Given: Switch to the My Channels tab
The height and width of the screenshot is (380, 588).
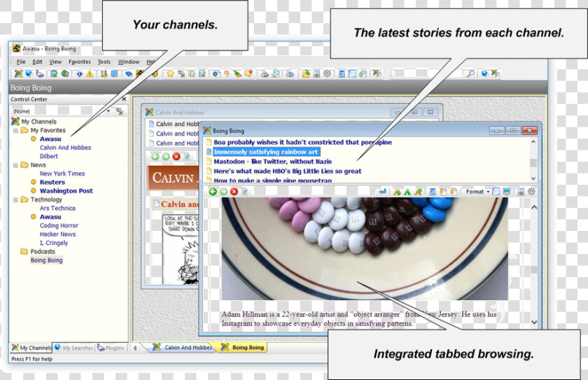Looking at the screenshot, I should (x=31, y=348).
